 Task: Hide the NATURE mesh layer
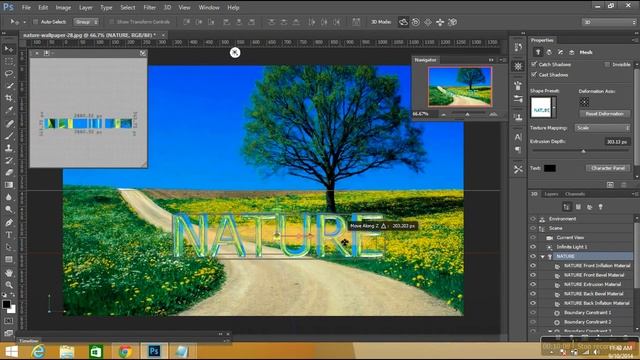(x=533, y=256)
